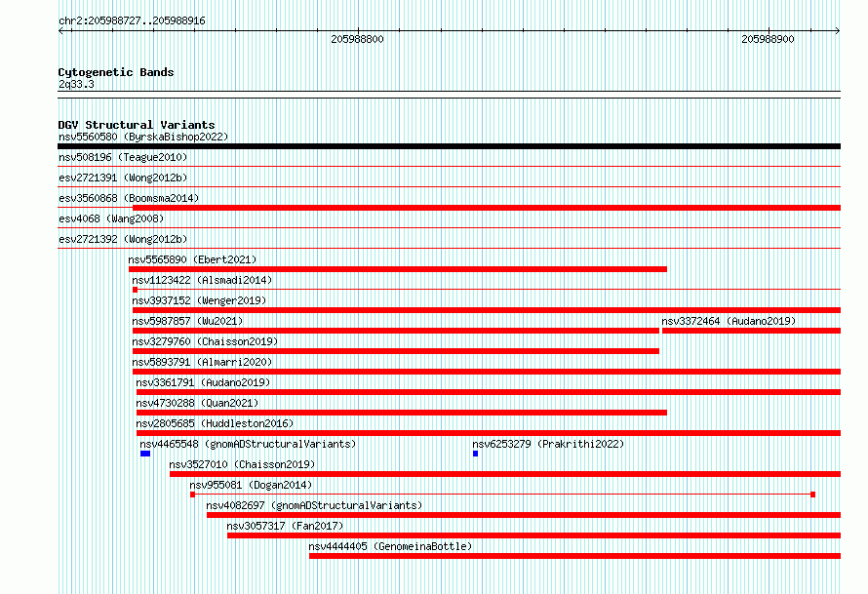Open variant nsv3527010 (Chaisson2019)
The width and height of the screenshot is (868, 594).
pyautogui.click(x=242, y=464)
